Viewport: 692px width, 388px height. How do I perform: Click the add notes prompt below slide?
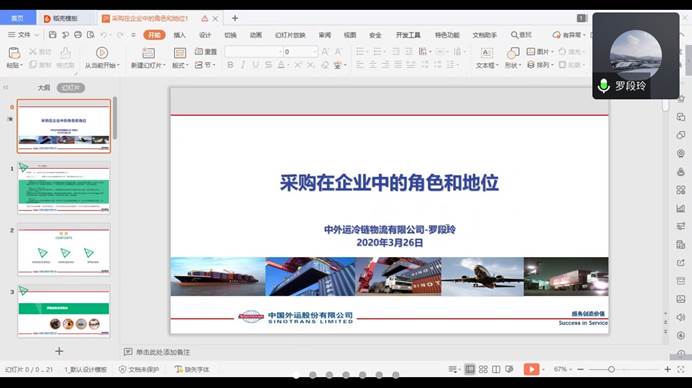tap(162, 352)
